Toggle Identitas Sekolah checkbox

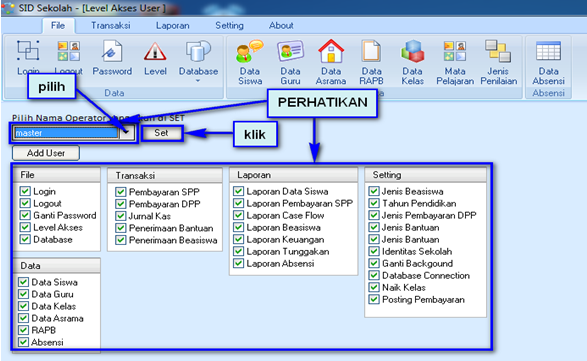374,251
